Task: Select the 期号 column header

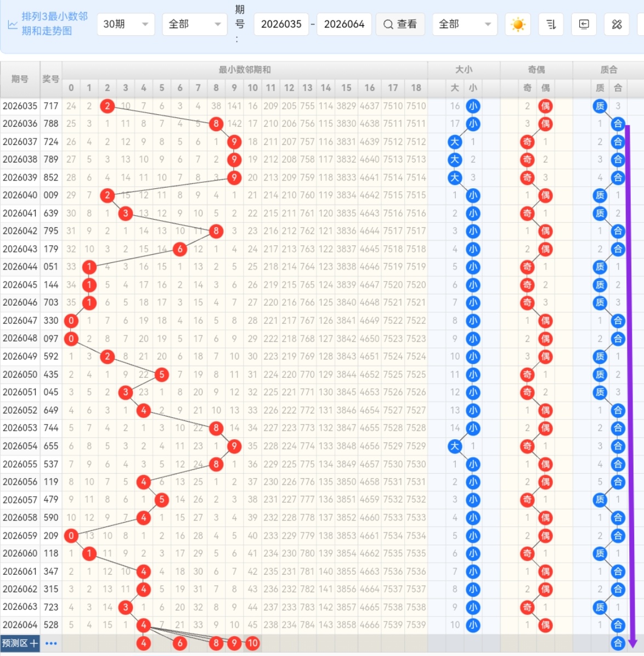Action: click(20, 79)
